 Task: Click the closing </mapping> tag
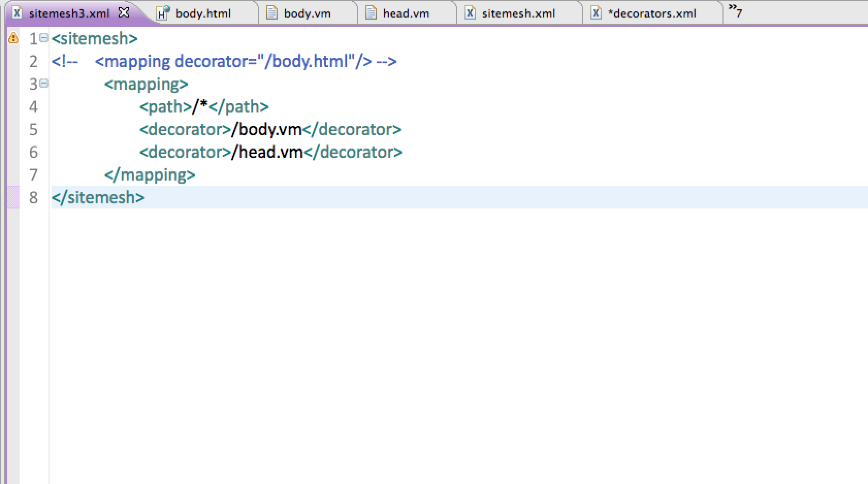pos(150,175)
